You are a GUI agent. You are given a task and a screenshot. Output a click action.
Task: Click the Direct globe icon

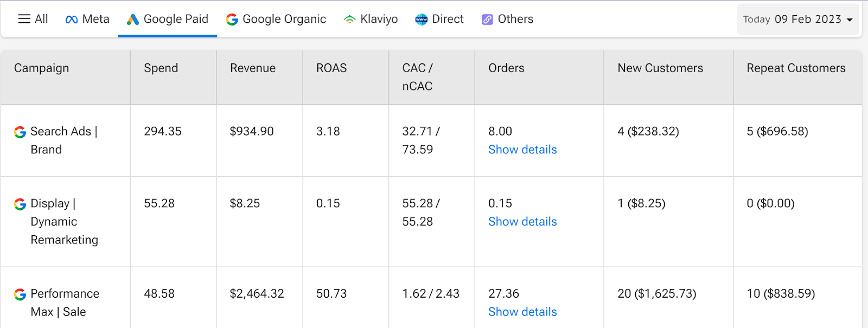pos(422,20)
